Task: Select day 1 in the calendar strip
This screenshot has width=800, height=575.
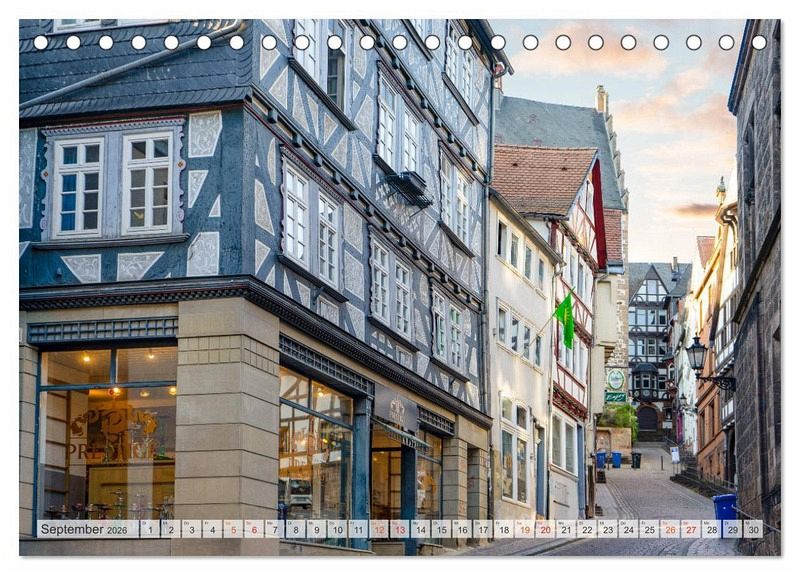Action: tap(149, 529)
